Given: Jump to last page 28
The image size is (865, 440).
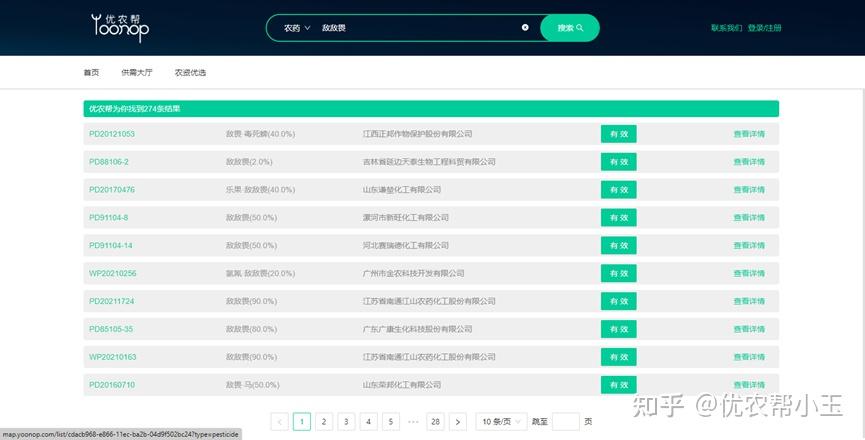Looking at the screenshot, I should (435, 422).
